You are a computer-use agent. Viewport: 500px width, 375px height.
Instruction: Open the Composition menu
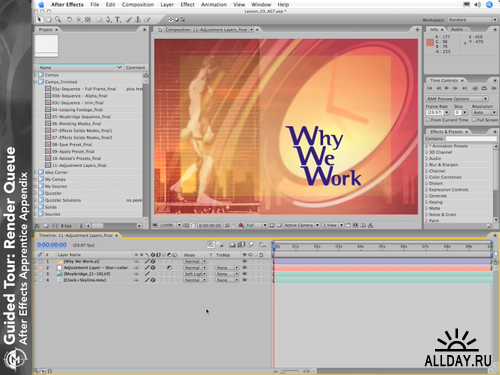tap(138, 5)
